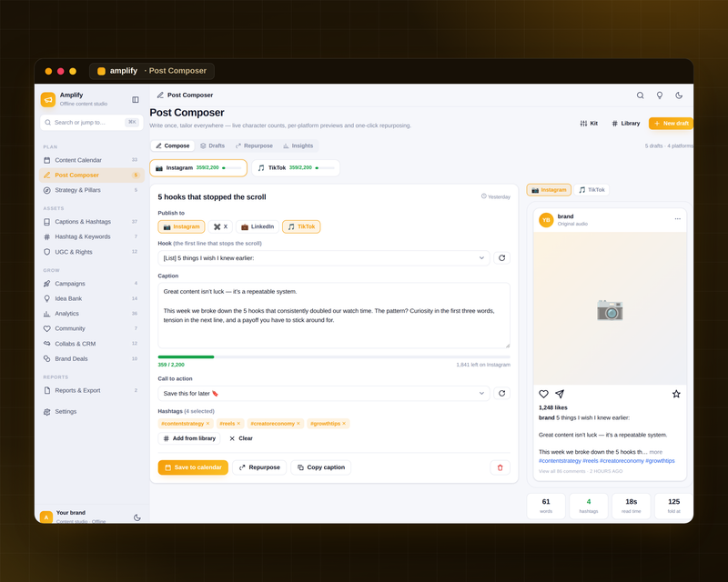Screen dimensions: 728x582
Task: Toggle X platform in Publish to
Action: pos(220,226)
